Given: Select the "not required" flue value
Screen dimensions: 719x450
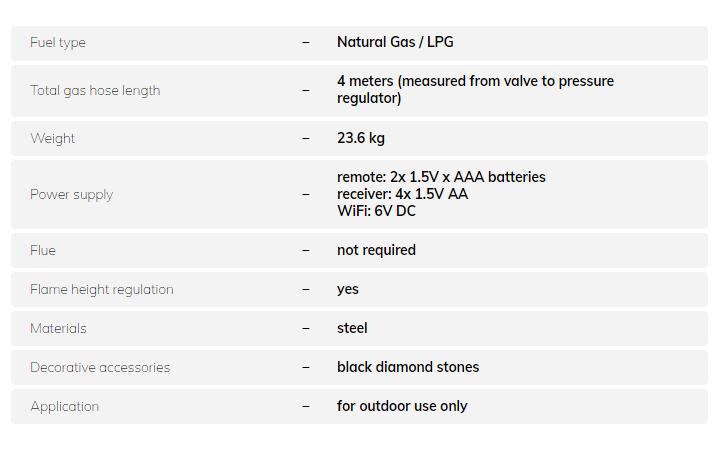Looking at the screenshot, I should 376,250.
